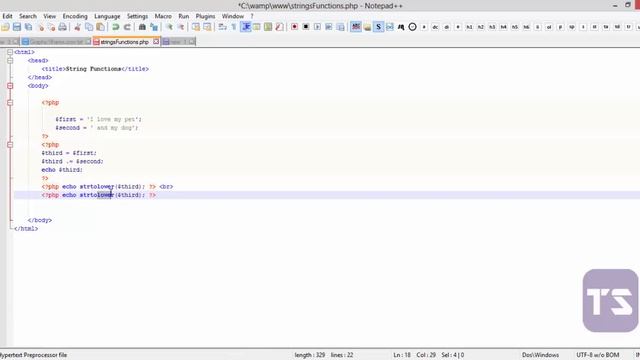Open the Encoding menu
The width and height of the screenshot is (640, 360).
click(x=75, y=16)
